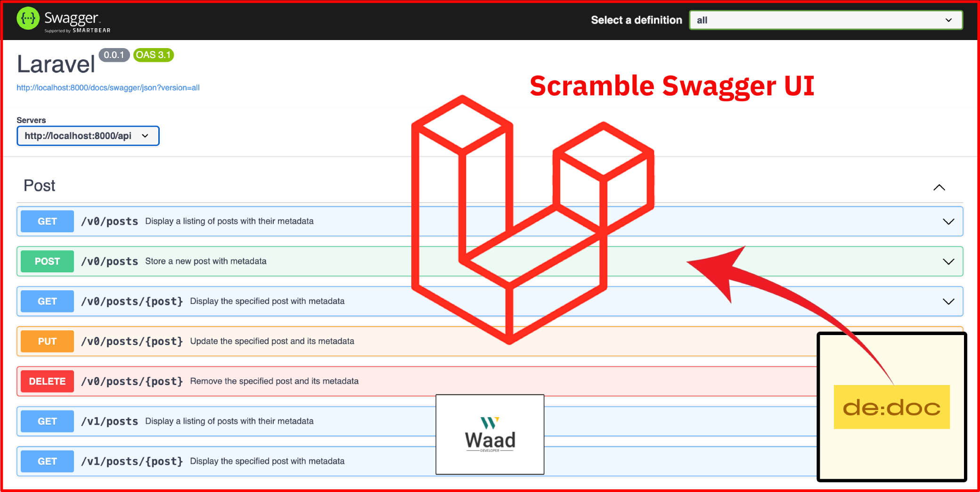Open the Select a definition dropdown
The height and width of the screenshot is (492, 980).
[x=825, y=20]
